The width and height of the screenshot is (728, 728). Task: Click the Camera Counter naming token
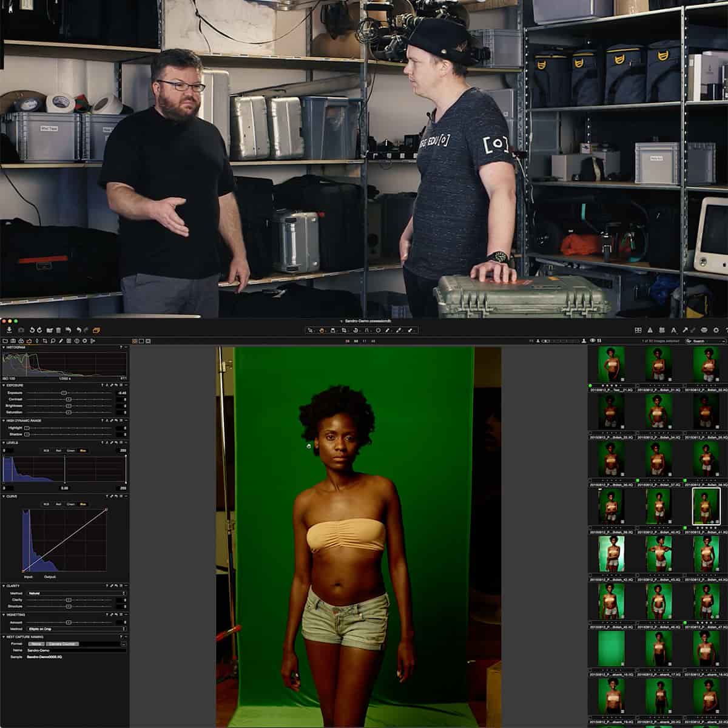(62, 644)
